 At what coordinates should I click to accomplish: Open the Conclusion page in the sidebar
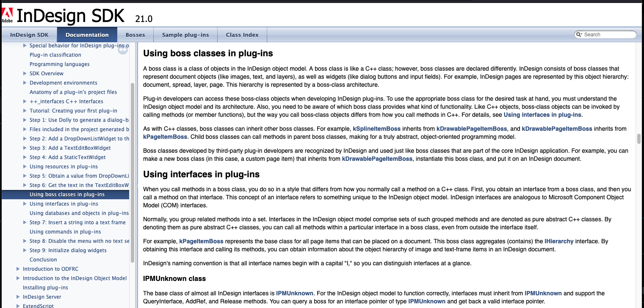(x=43, y=260)
